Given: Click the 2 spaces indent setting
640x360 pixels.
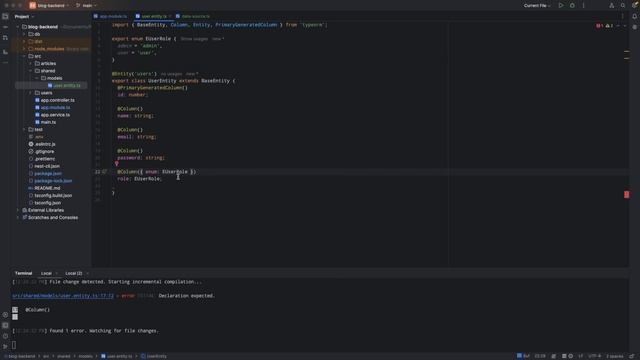Looking at the screenshot, I should pos(615,356).
